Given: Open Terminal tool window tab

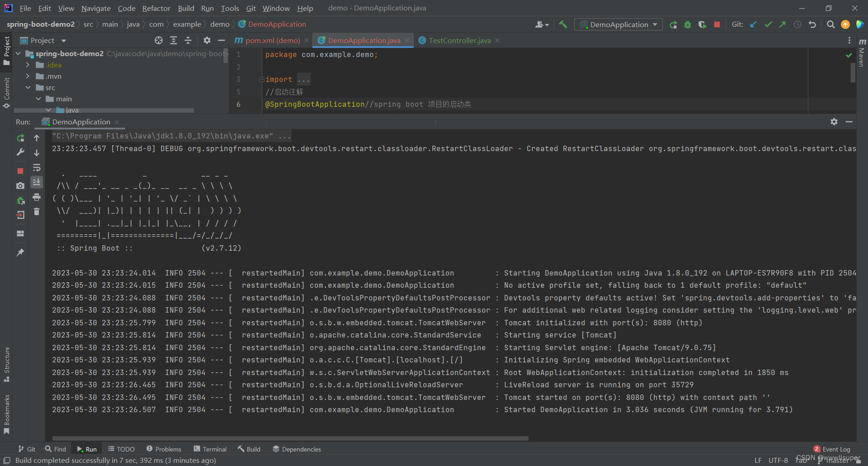Looking at the screenshot, I should click(x=210, y=449).
